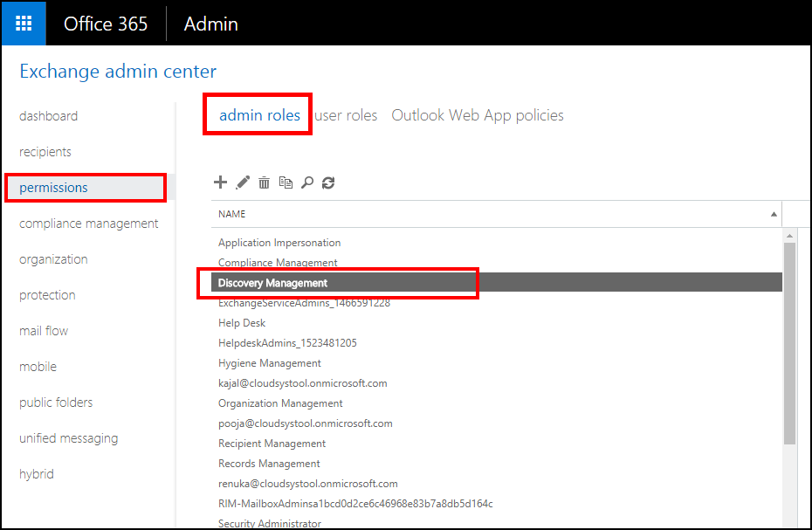Click the edit pencil icon

pyautogui.click(x=243, y=182)
